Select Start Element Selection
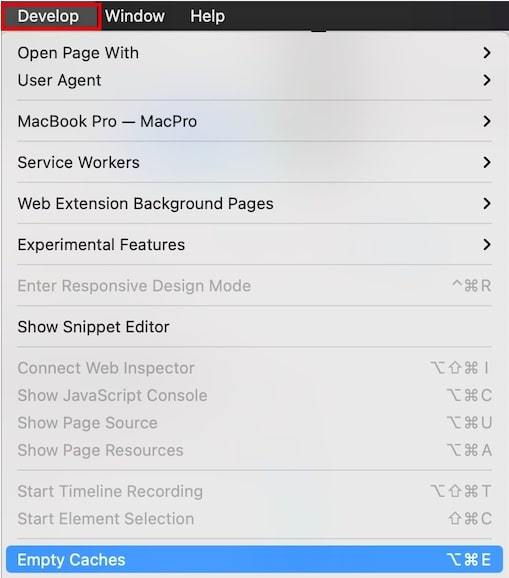 point(254,519)
